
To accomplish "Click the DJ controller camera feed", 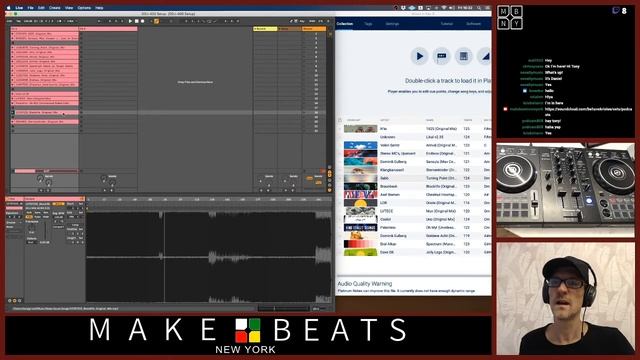I will 565,190.
